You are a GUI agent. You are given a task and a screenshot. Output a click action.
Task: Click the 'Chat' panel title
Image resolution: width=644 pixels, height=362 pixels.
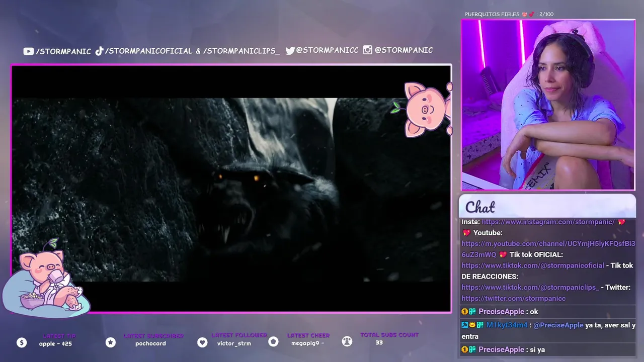click(x=480, y=207)
